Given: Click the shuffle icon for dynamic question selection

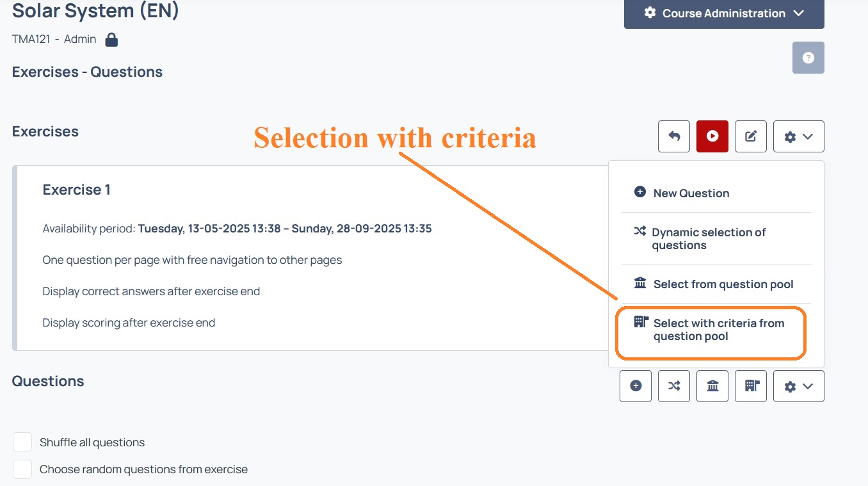Looking at the screenshot, I should (674, 386).
